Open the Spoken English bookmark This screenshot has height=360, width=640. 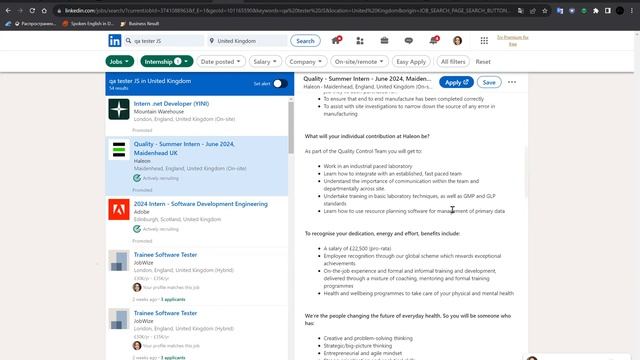point(88,24)
